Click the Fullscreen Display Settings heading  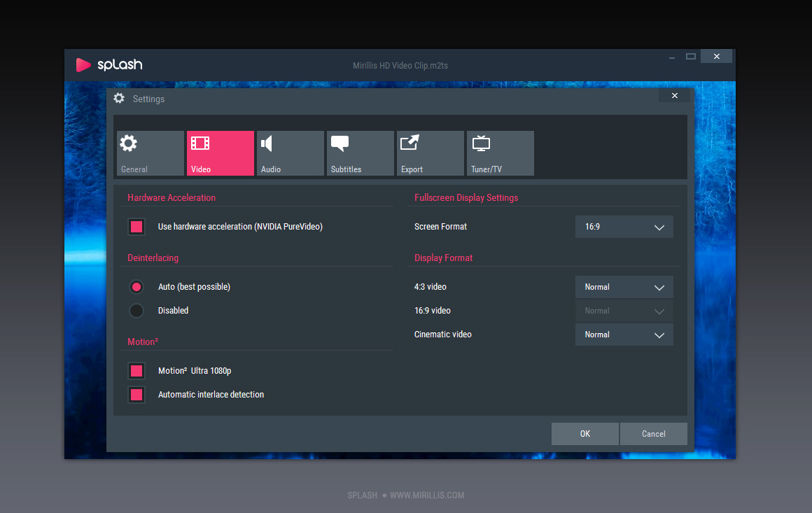point(466,198)
